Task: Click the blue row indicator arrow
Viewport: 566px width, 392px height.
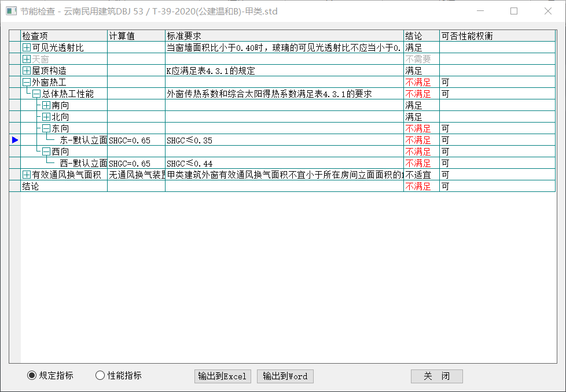Action: [x=15, y=140]
